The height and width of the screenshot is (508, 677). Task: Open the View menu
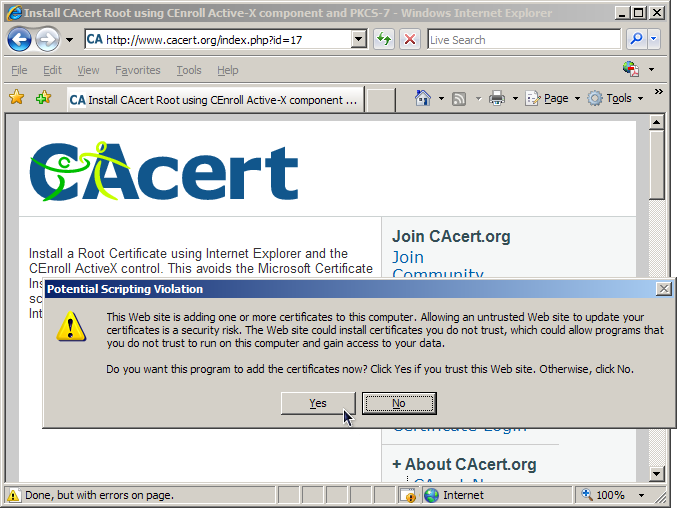(88, 70)
